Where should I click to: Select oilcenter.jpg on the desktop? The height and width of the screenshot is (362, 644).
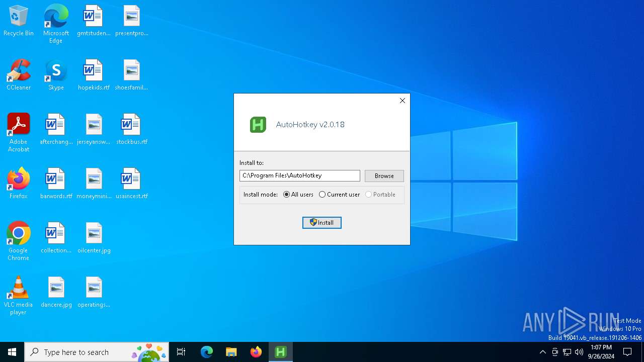(x=94, y=238)
